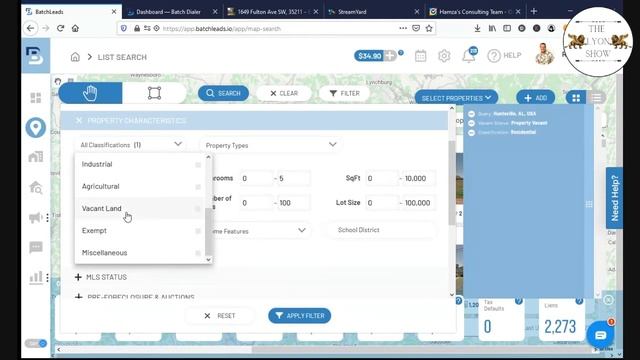Viewport: 640px width, 360px height.
Task: Open the Home Features dropdown
Action: tap(260, 231)
